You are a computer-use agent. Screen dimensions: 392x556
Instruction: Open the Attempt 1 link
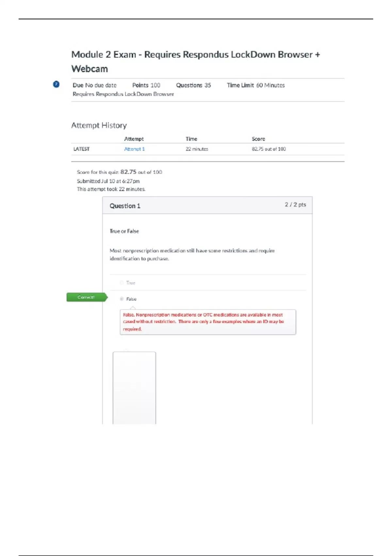click(x=134, y=149)
